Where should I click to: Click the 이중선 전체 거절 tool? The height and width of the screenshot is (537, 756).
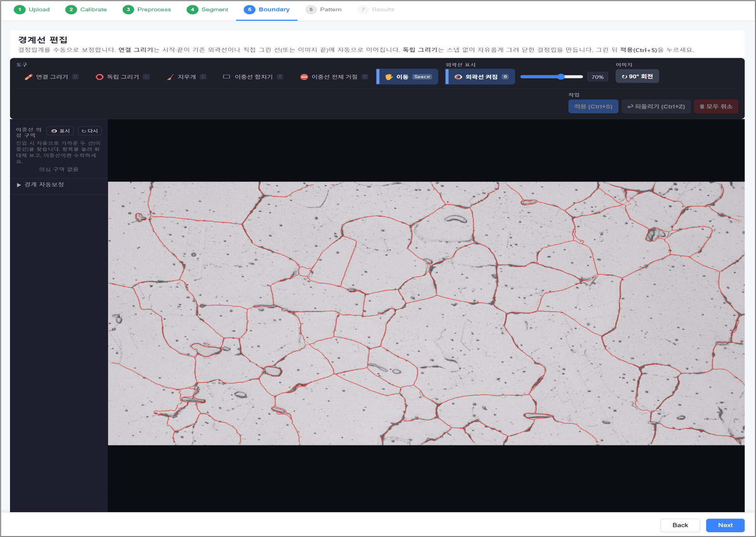334,77
